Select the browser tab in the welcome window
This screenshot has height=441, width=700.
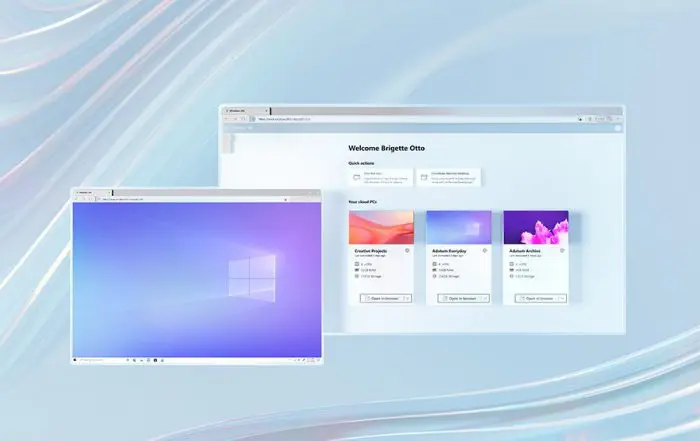click(x=246, y=111)
